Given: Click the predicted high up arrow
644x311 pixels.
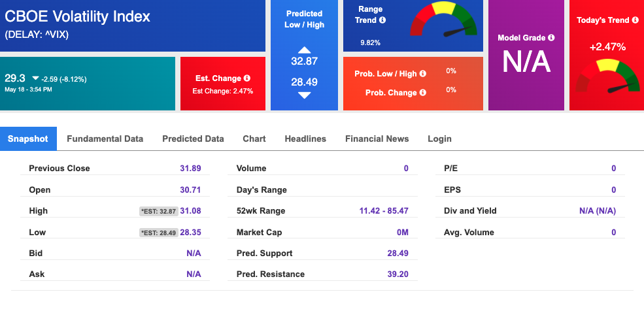Looking at the screenshot, I should (304, 50).
